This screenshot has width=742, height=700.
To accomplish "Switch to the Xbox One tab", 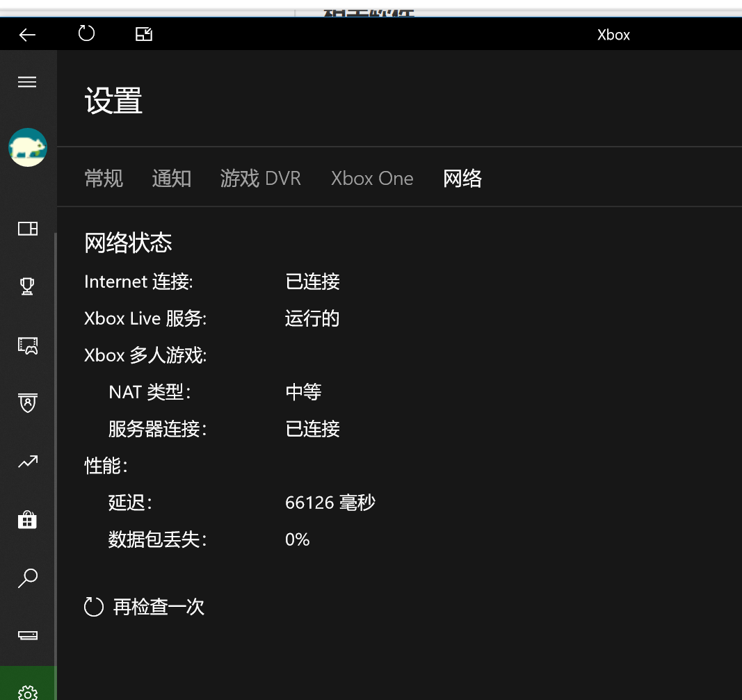I will (372, 179).
